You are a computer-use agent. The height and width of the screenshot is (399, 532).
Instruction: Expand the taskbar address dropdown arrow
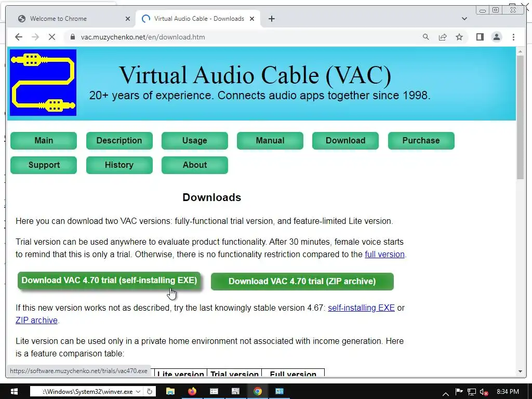point(138,392)
